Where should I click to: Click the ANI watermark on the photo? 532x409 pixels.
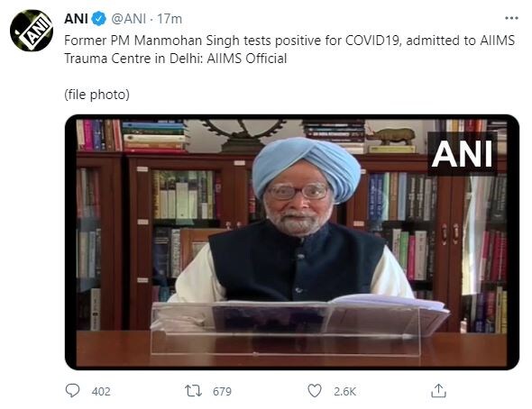[462, 154]
